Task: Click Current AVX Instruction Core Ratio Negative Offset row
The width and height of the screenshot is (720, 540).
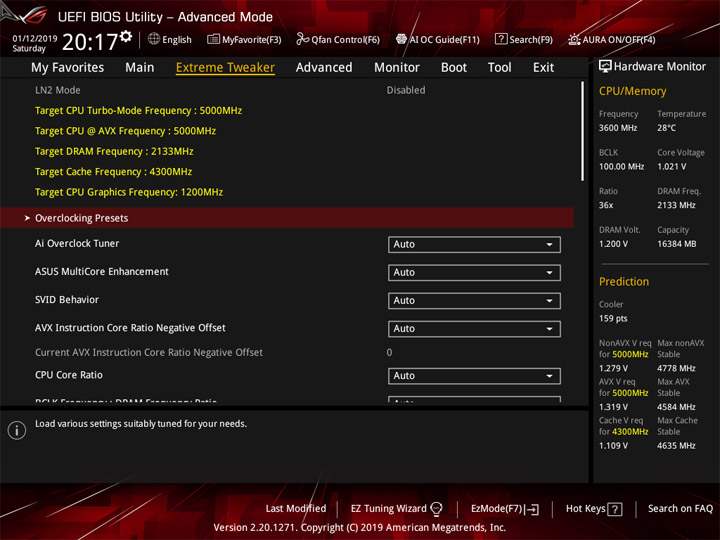Action: pyautogui.click(x=287, y=352)
